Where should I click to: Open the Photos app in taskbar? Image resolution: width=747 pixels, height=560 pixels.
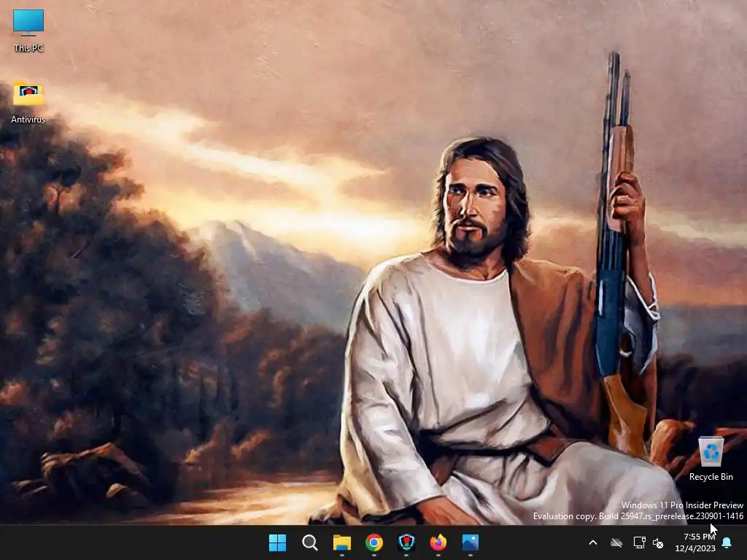471,542
